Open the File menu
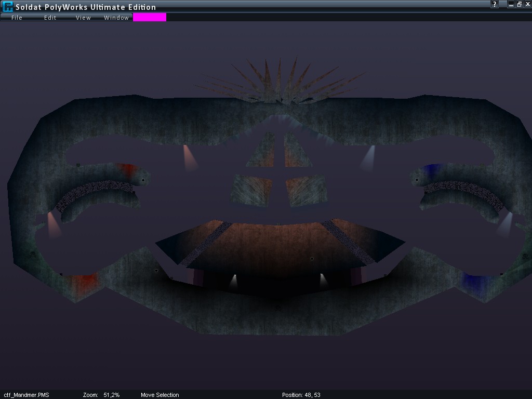The image size is (532, 399). tap(17, 18)
